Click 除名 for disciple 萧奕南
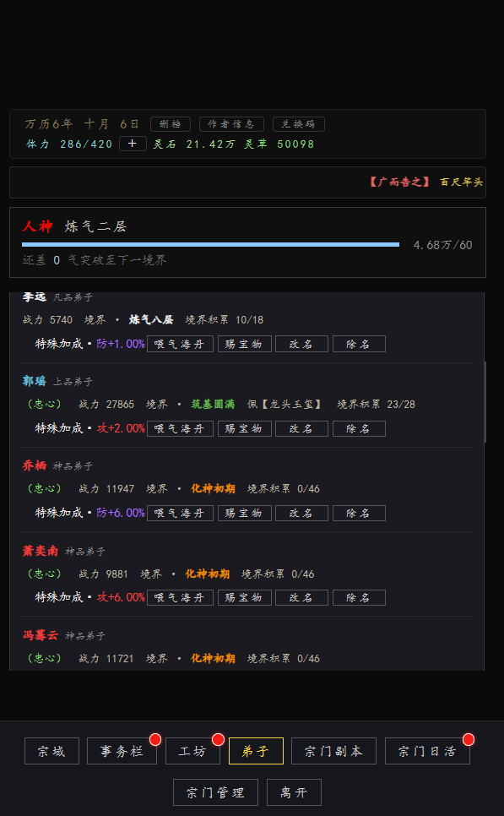This screenshot has width=504, height=816. point(359,597)
